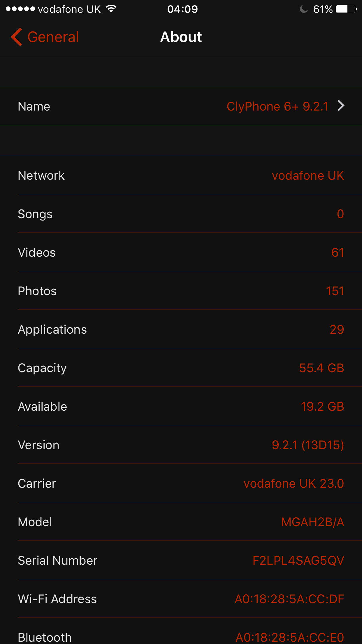Go back to General settings
This screenshot has height=644, width=362.
53,37
